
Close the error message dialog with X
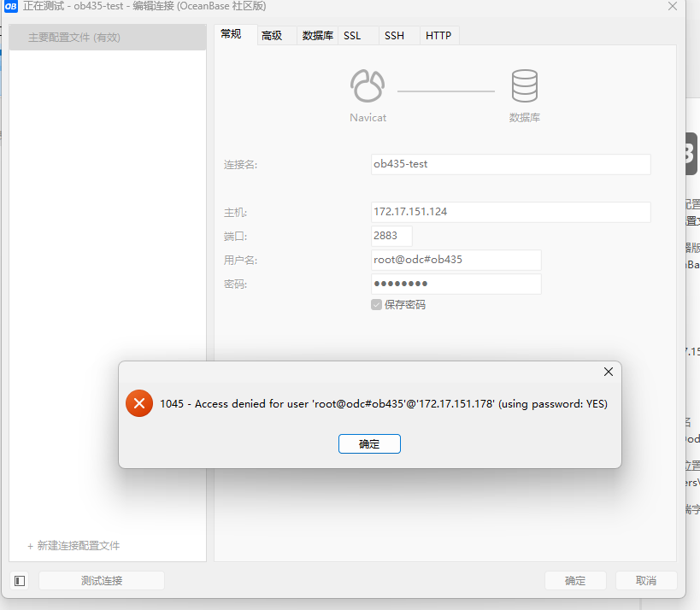608,372
